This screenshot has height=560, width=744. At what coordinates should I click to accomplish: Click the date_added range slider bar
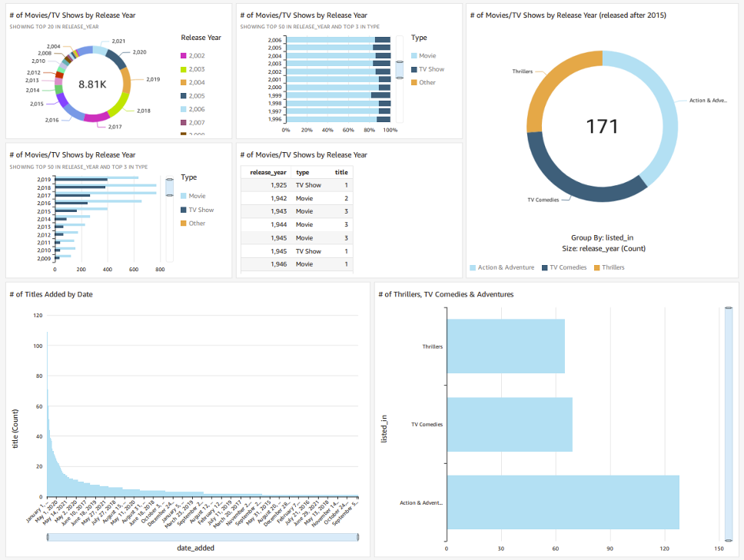(x=203, y=537)
